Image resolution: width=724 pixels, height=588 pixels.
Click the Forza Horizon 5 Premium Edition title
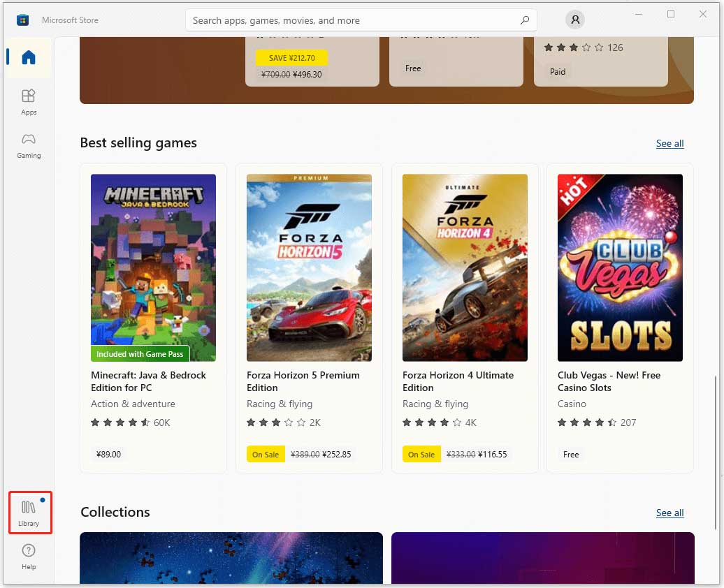pos(303,381)
